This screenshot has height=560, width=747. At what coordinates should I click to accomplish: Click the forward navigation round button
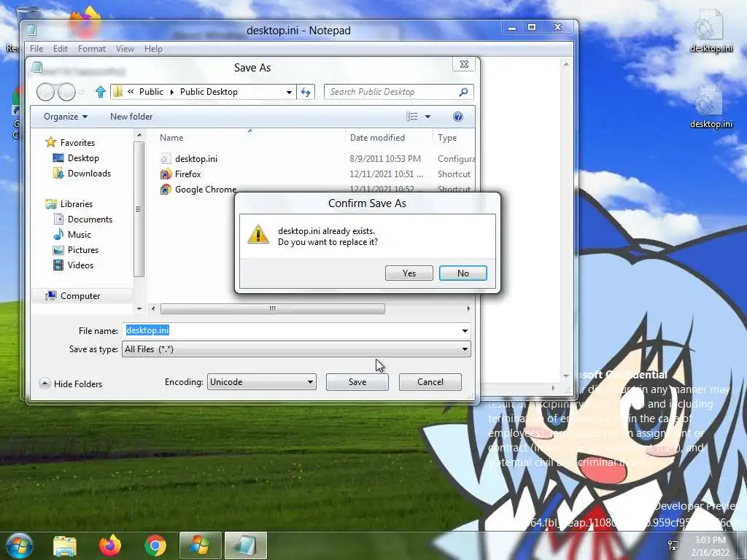pyautogui.click(x=66, y=92)
